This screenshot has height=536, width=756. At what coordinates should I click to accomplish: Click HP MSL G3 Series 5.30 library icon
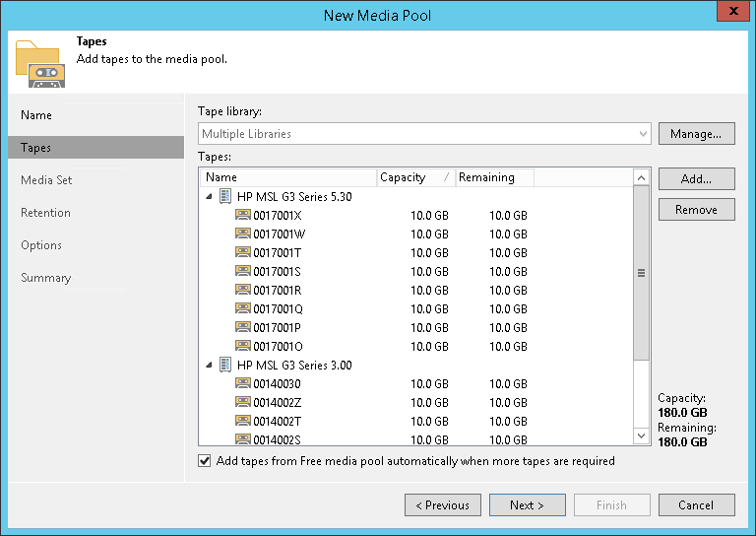pyautogui.click(x=225, y=196)
